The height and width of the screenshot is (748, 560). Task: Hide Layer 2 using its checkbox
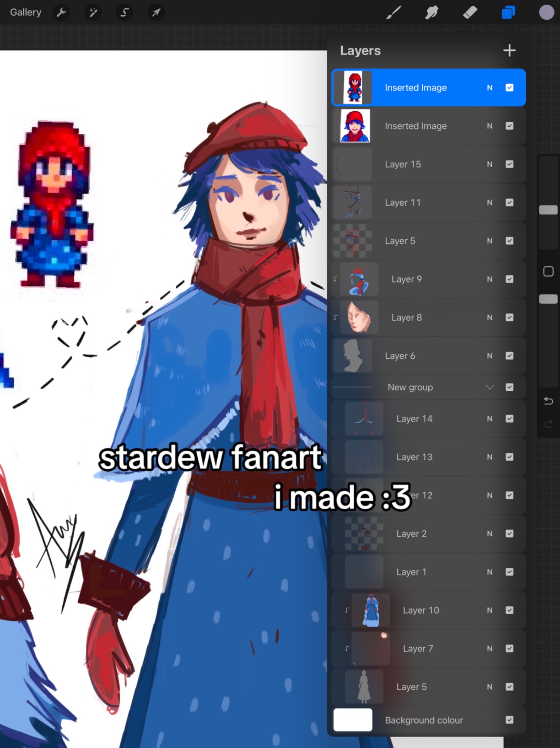click(509, 533)
